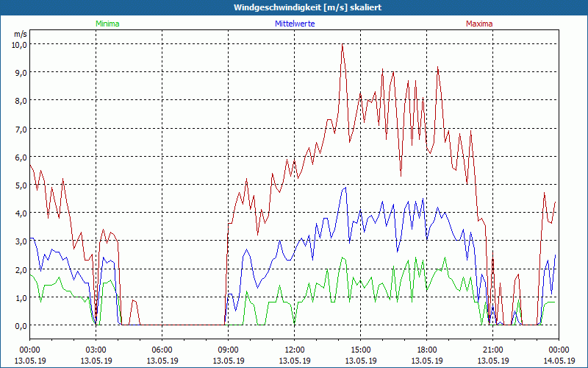
Task: Click the blue Mittelwerte legend label
Action: tap(295, 24)
